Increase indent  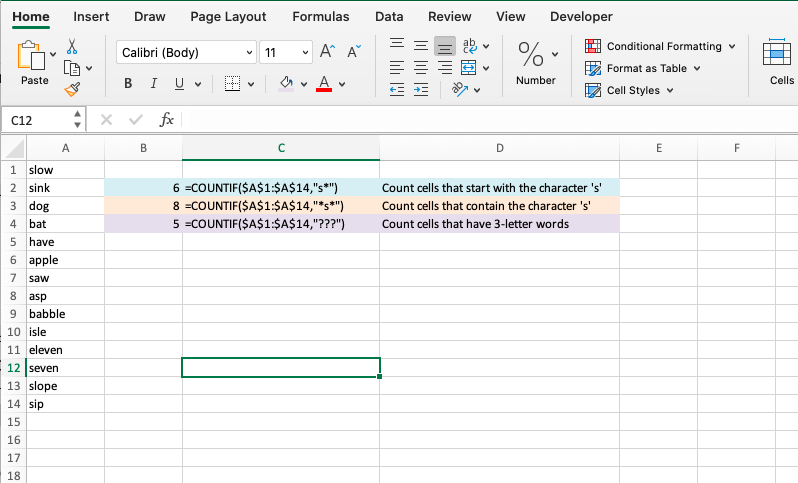pyautogui.click(x=420, y=90)
